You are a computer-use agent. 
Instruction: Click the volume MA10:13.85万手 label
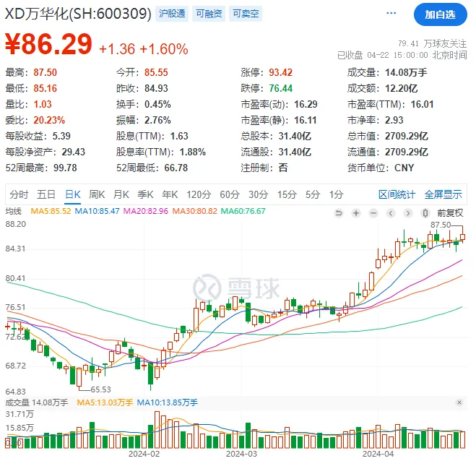point(168,402)
